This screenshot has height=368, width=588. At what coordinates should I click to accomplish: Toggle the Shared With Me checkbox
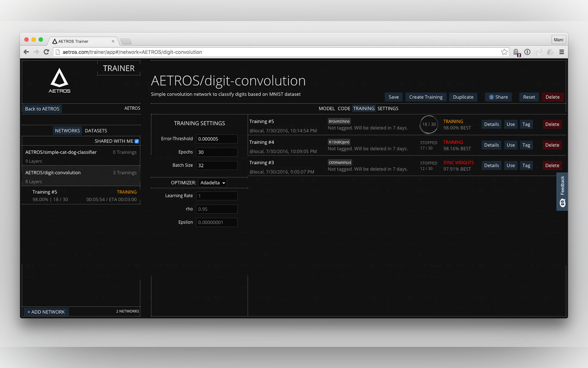[x=137, y=141]
